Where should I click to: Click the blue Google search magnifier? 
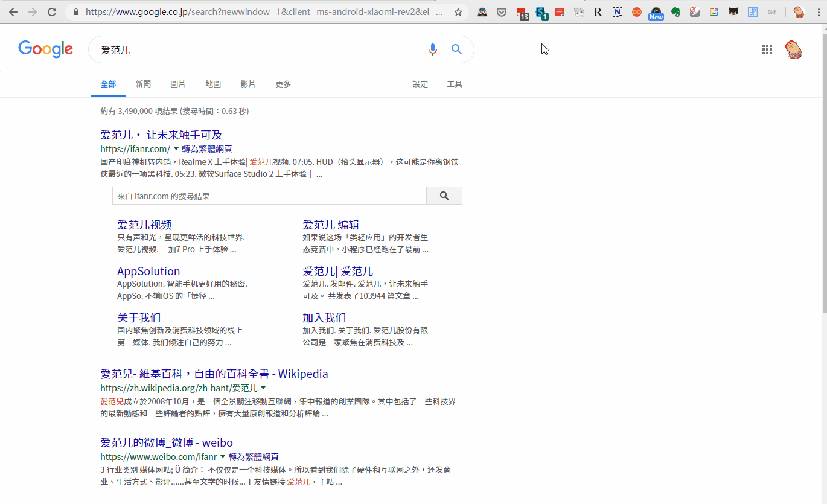pyautogui.click(x=457, y=49)
